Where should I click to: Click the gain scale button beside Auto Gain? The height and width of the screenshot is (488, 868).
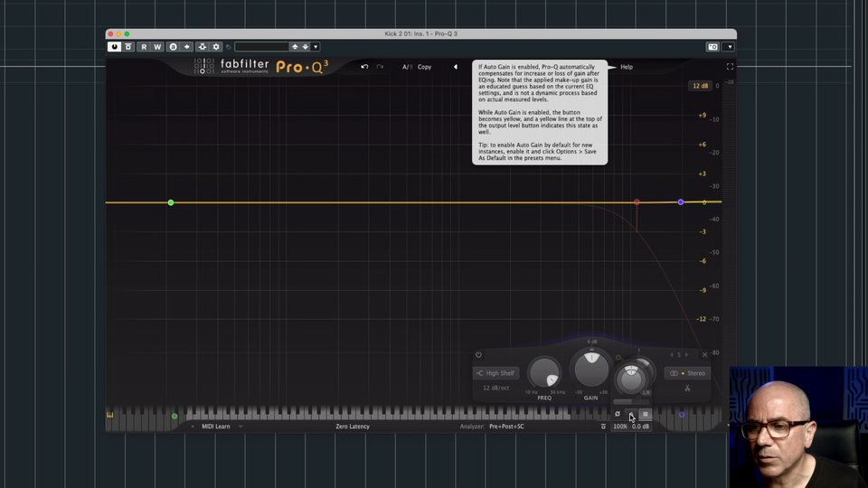[x=645, y=414]
